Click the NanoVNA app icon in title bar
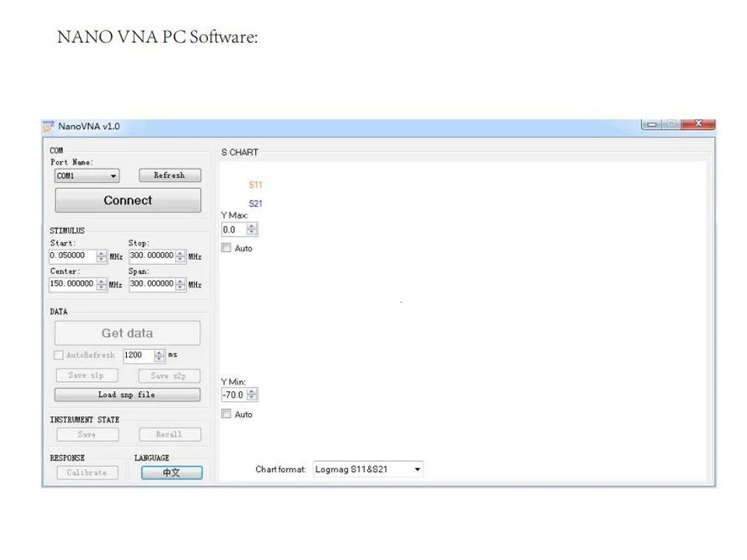 (x=48, y=126)
